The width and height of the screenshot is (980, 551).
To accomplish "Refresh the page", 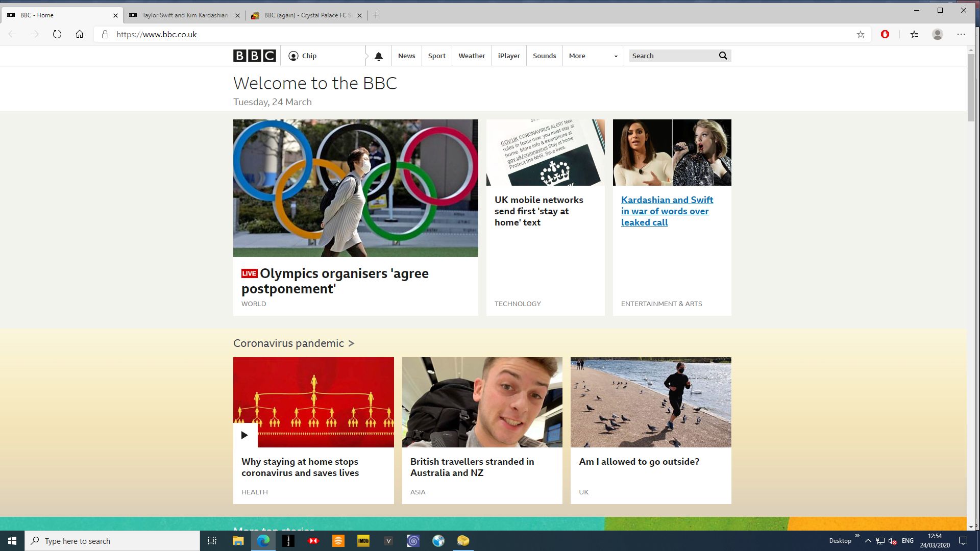I will tap(57, 34).
